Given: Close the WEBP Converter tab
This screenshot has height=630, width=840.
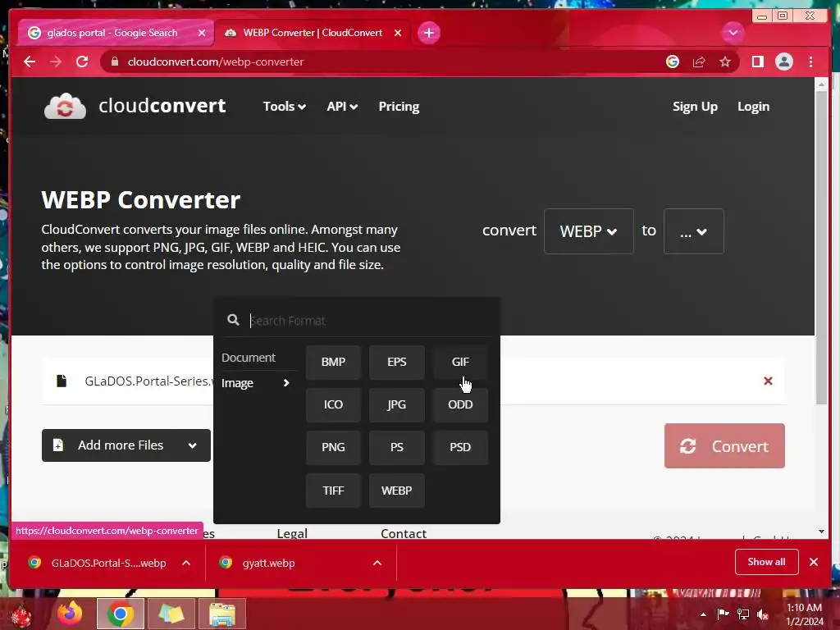Looking at the screenshot, I should 398,33.
